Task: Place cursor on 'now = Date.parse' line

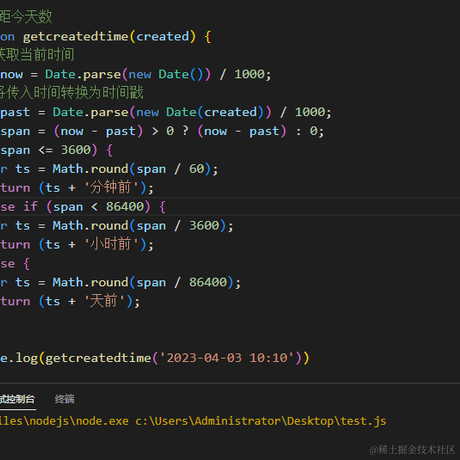Action: coord(136,74)
